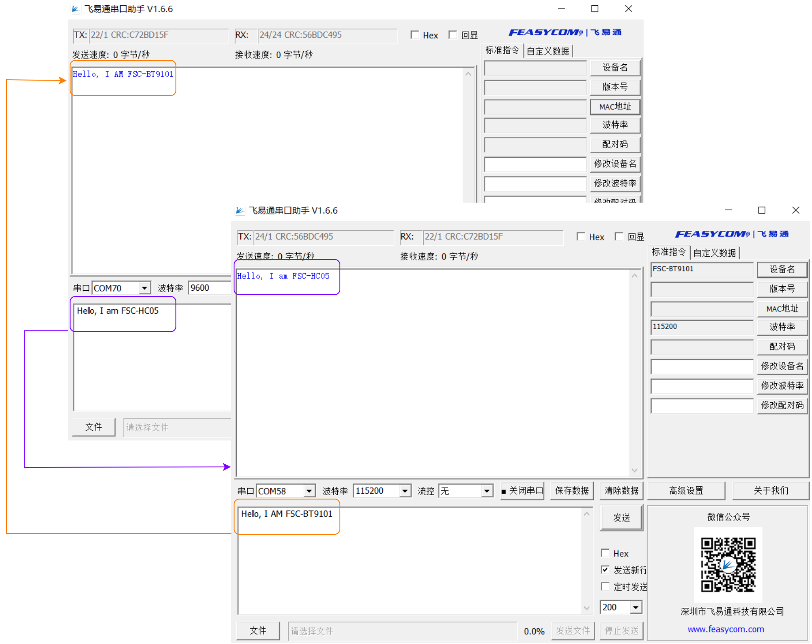Image resolution: width=812 pixels, height=644 pixels.
Task: Maximize the front serial assistant window
Action: [762, 211]
